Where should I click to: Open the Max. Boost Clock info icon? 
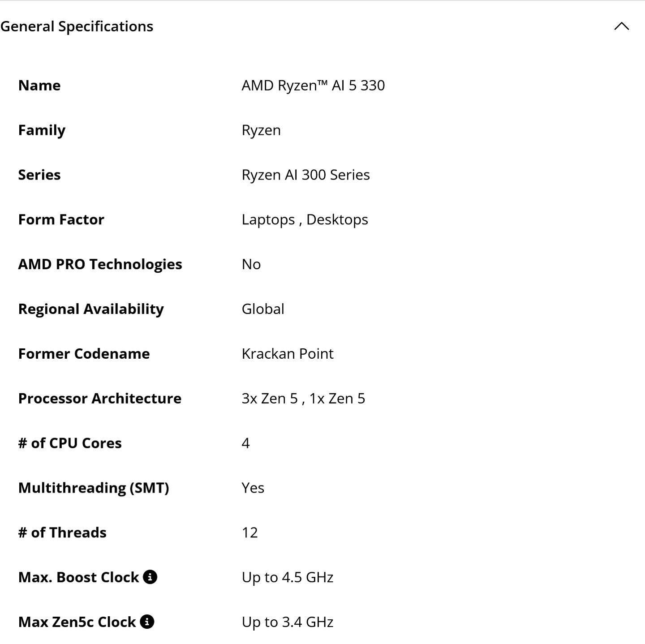150,577
